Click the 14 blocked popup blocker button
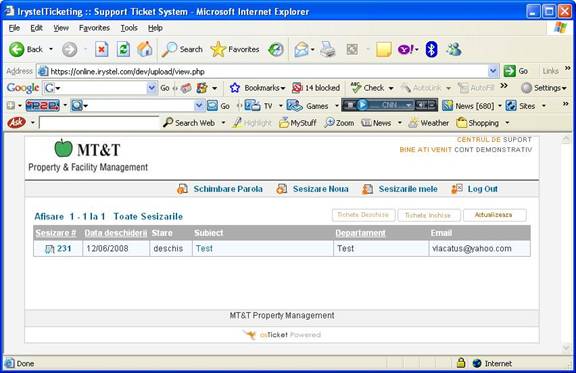The image size is (576, 373). pos(316,88)
